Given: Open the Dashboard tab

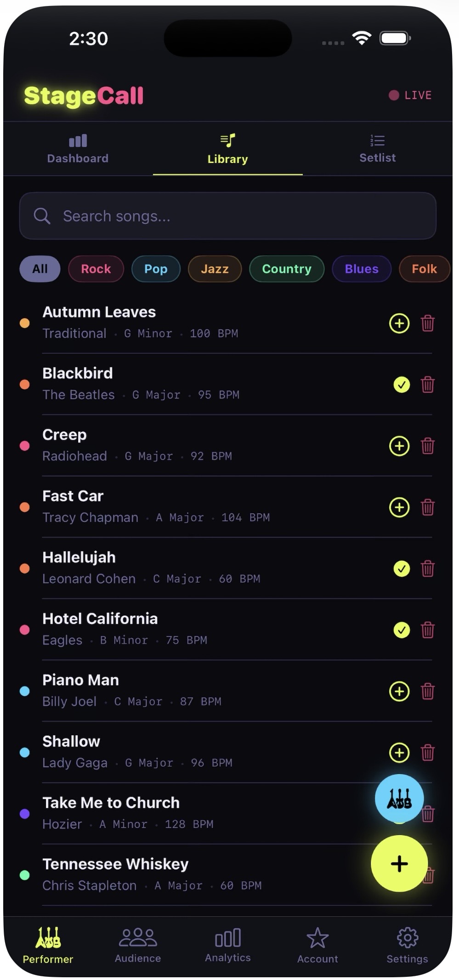Looking at the screenshot, I should pos(78,148).
